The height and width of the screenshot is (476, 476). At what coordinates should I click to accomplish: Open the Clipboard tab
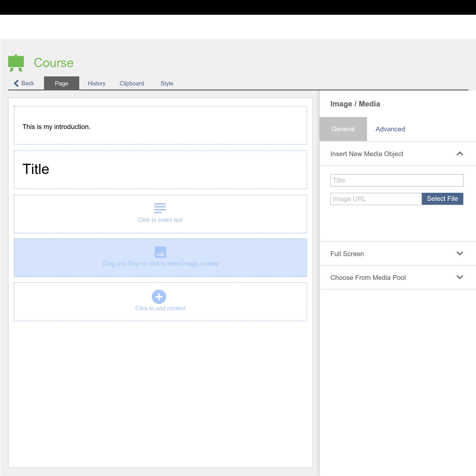pos(132,84)
